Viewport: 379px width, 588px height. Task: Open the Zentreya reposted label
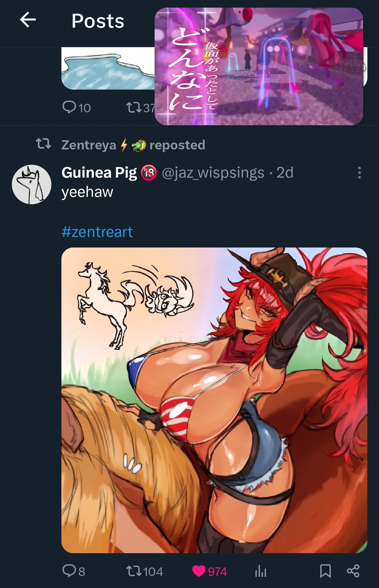click(x=133, y=145)
